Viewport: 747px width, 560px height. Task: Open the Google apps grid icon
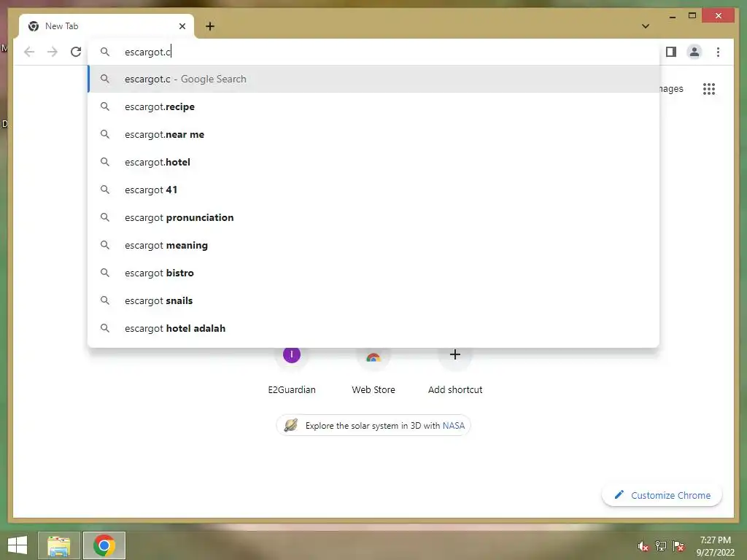[x=709, y=88]
